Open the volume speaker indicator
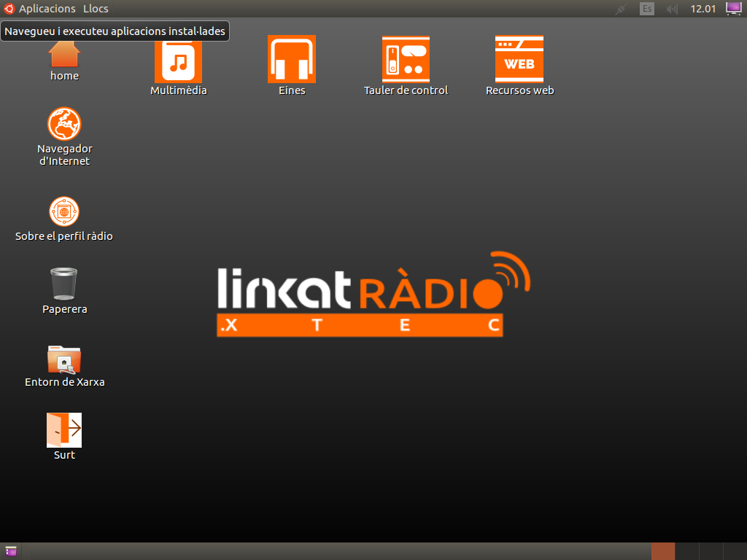The width and height of the screenshot is (747, 560). [672, 9]
